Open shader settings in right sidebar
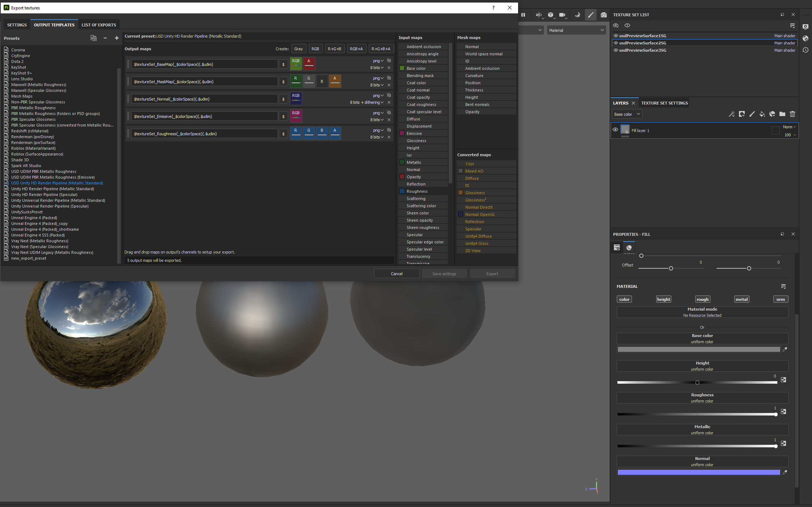The height and width of the screenshot is (507, 812). pyautogui.click(x=805, y=38)
